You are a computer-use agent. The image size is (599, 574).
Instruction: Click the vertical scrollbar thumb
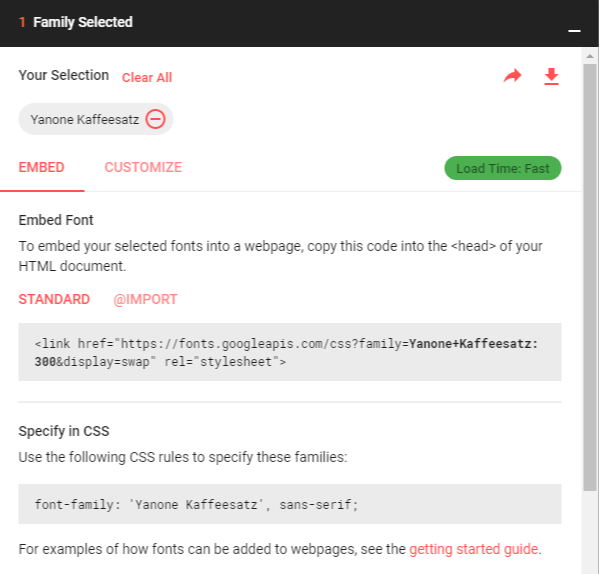pos(590,277)
